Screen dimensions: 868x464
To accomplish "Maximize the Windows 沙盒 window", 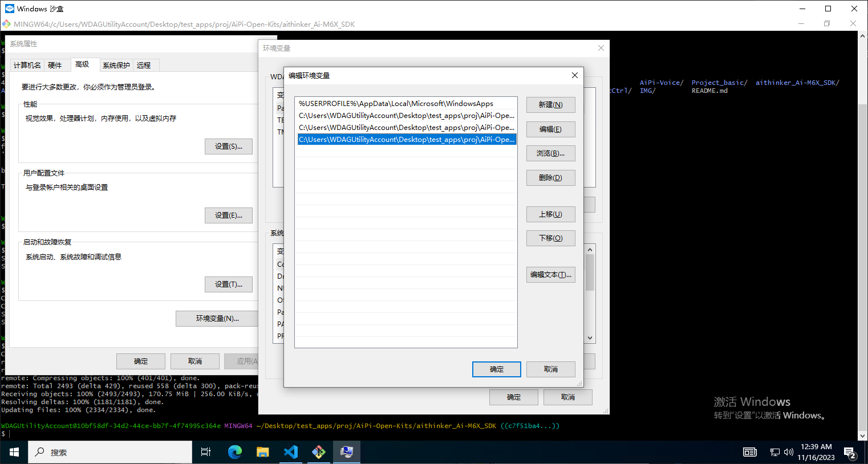I will tap(828, 9).
